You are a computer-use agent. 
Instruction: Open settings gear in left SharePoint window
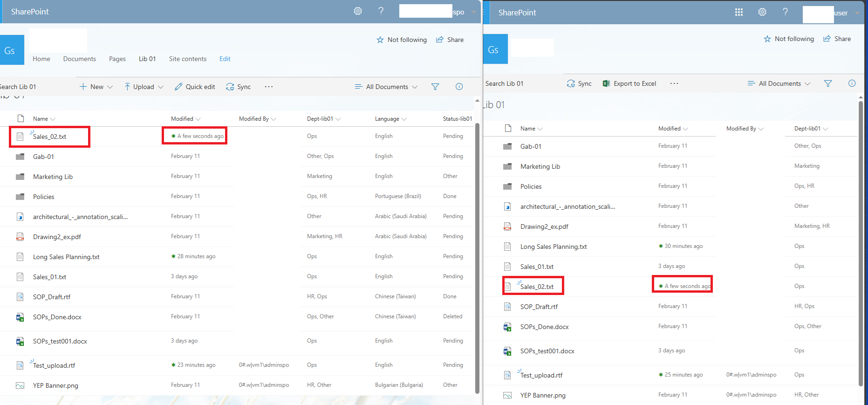pos(358,11)
